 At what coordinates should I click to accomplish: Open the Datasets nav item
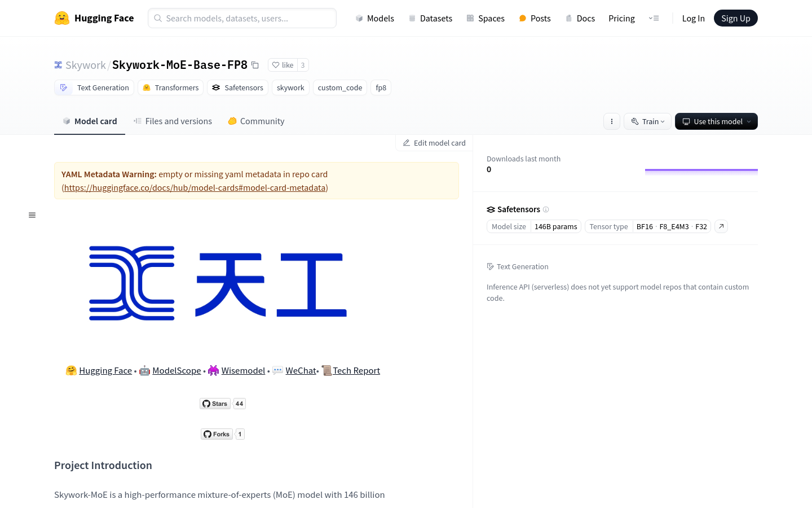tap(430, 18)
